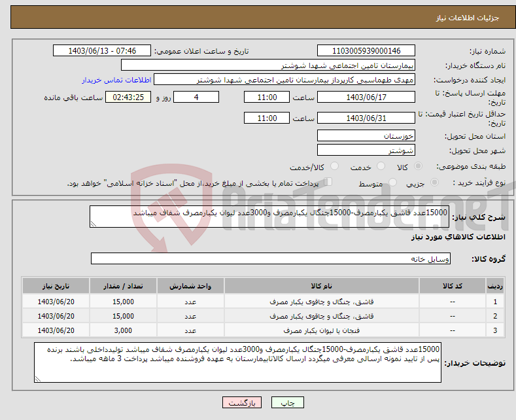Screen dimensions: 516x420
Task: Open اطلاعات تماس خریدار link
Action: (x=116, y=80)
